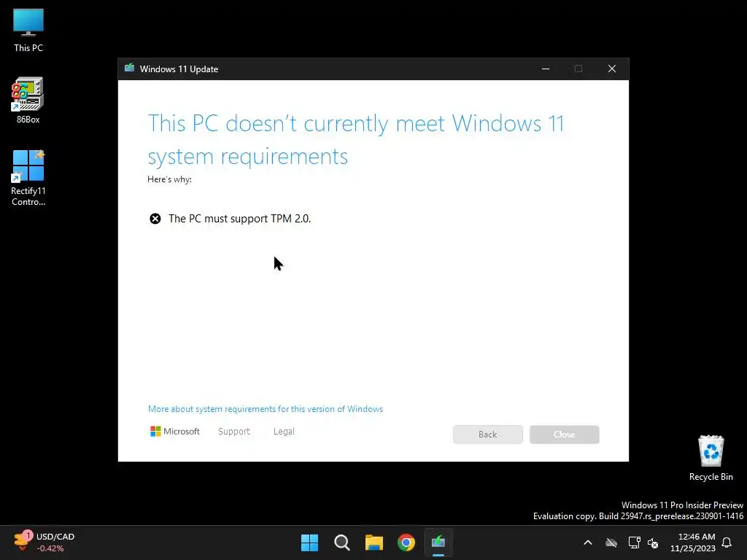Minimize the Windows 11 Update window
This screenshot has height=560, width=747.
[x=546, y=69]
